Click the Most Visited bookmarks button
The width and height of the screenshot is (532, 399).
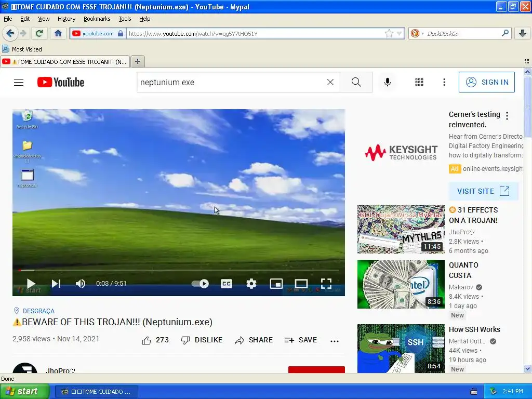(x=22, y=49)
